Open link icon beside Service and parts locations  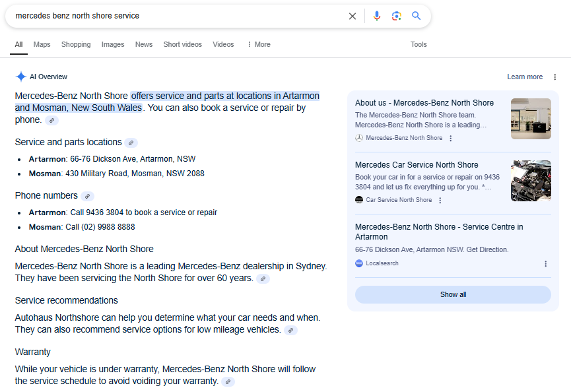(131, 143)
